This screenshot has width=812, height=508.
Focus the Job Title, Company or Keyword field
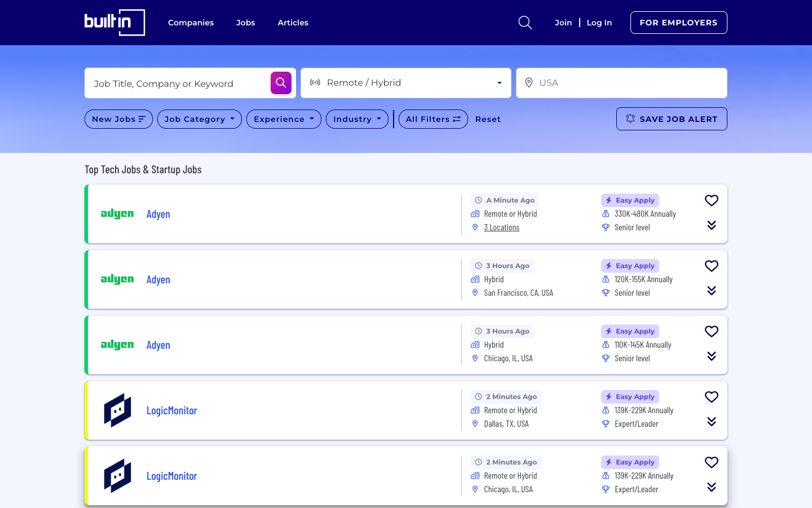177,83
